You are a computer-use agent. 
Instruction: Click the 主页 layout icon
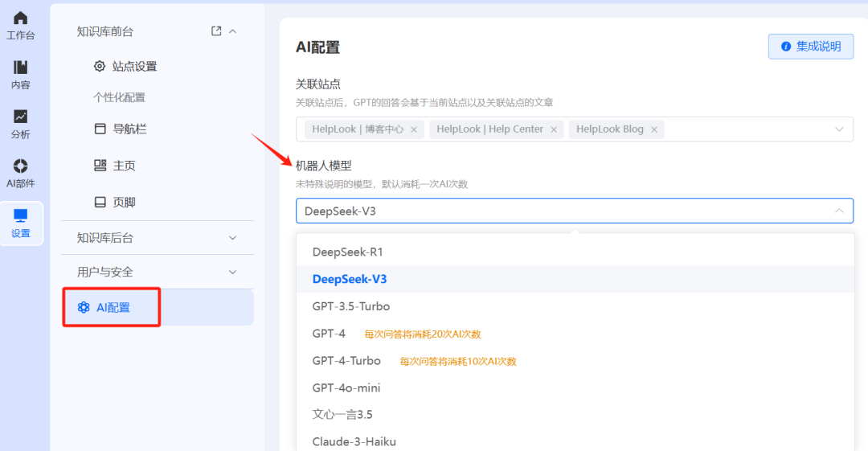coord(100,165)
